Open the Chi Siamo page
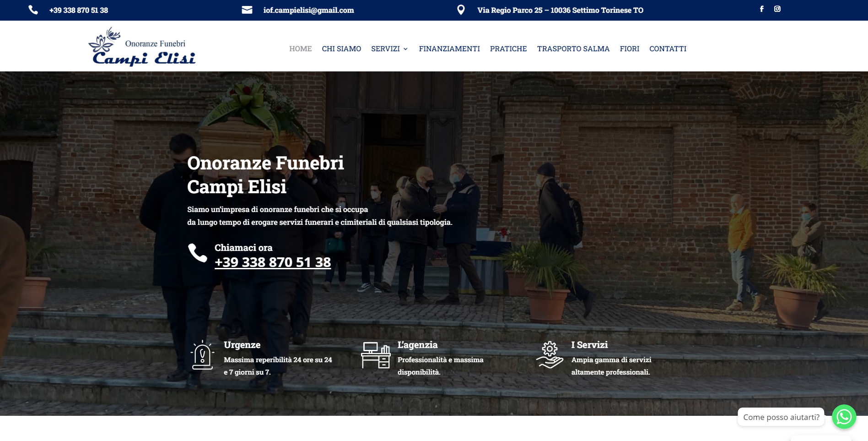The width and height of the screenshot is (868, 441). coord(341,49)
